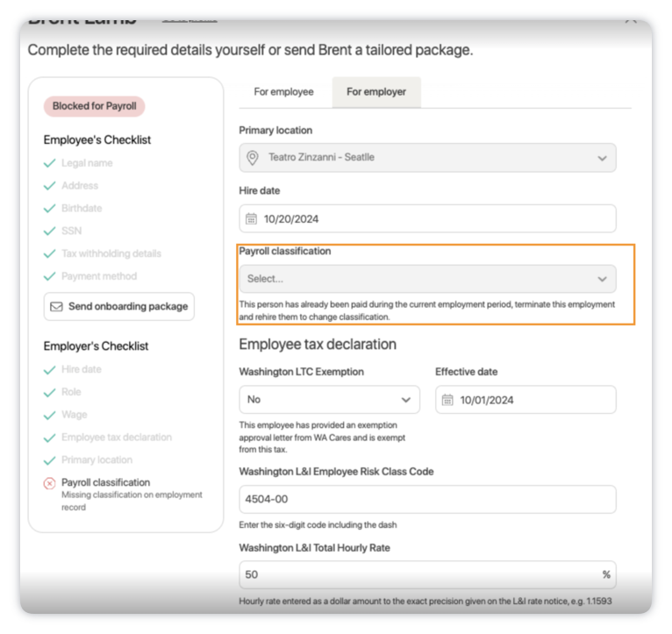
Task: Switch to the For employee tab
Action: [x=283, y=92]
